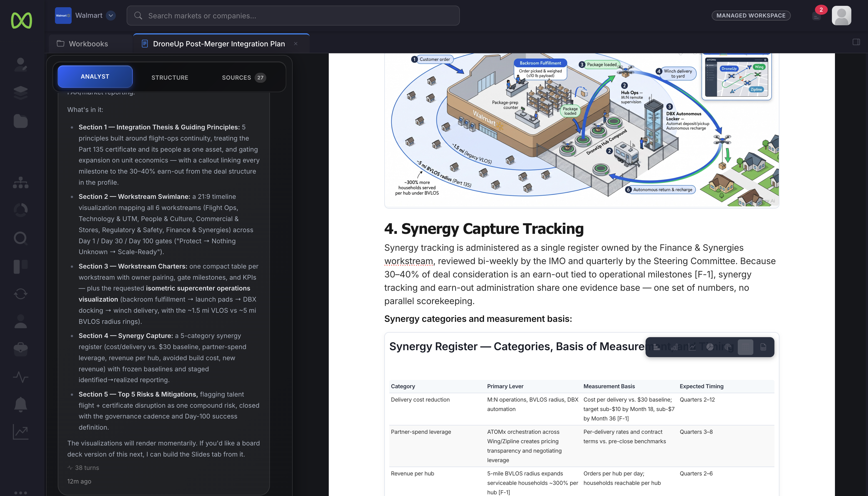Click the 'What's in it:' line
Viewport: 868px width, 496px height.
pyautogui.click(x=85, y=110)
